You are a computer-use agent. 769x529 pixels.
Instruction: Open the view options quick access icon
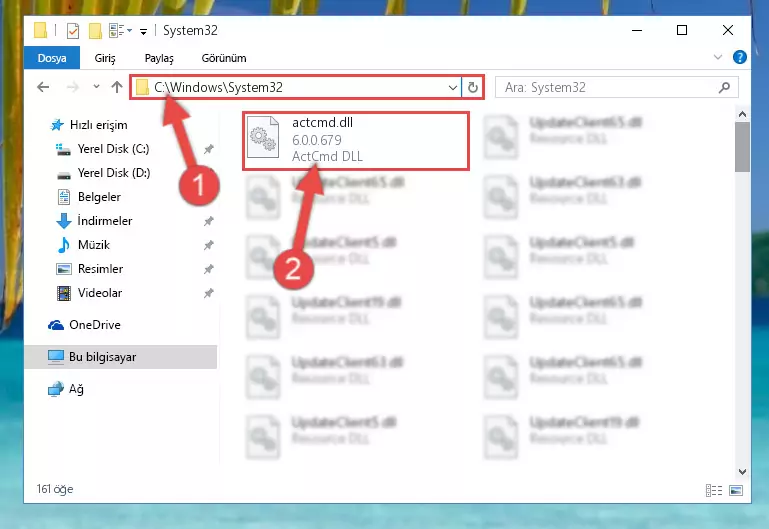coord(120,30)
